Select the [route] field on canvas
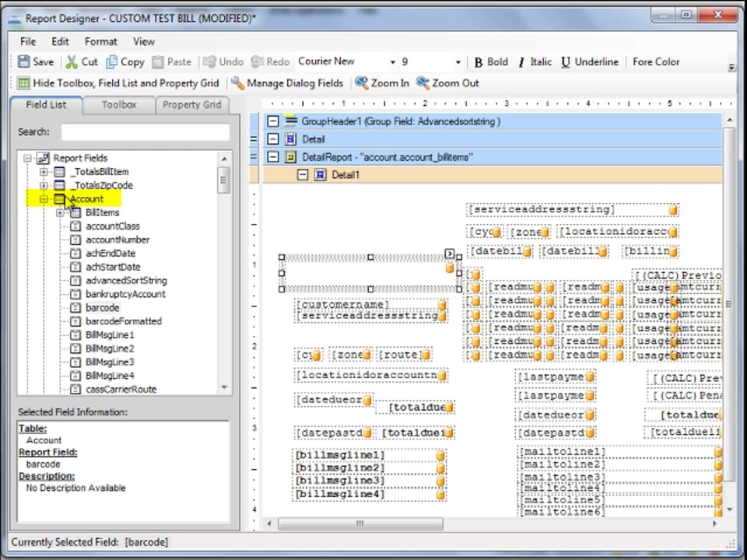Viewport: 747px width, 560px height. [x=404, y=355]
